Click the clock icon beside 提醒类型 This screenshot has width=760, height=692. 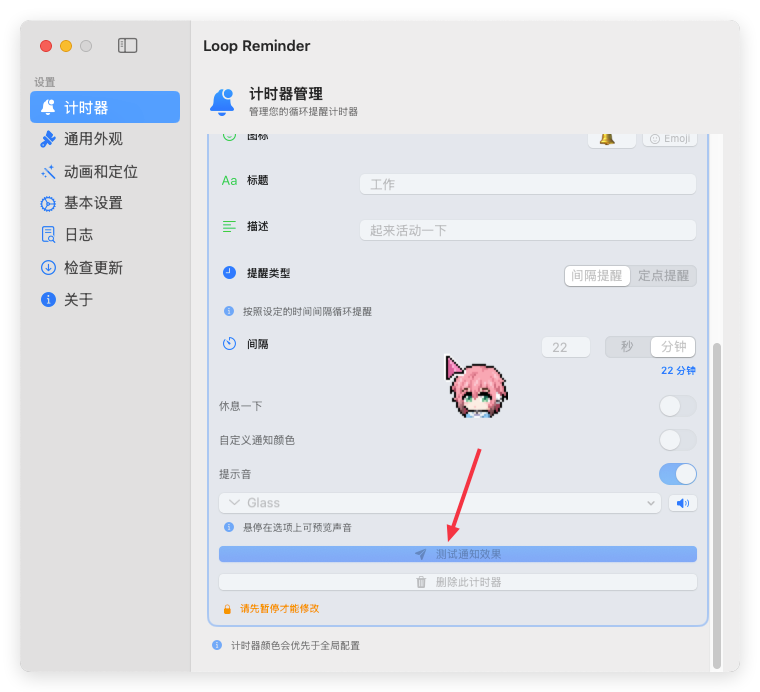[229, 273]
